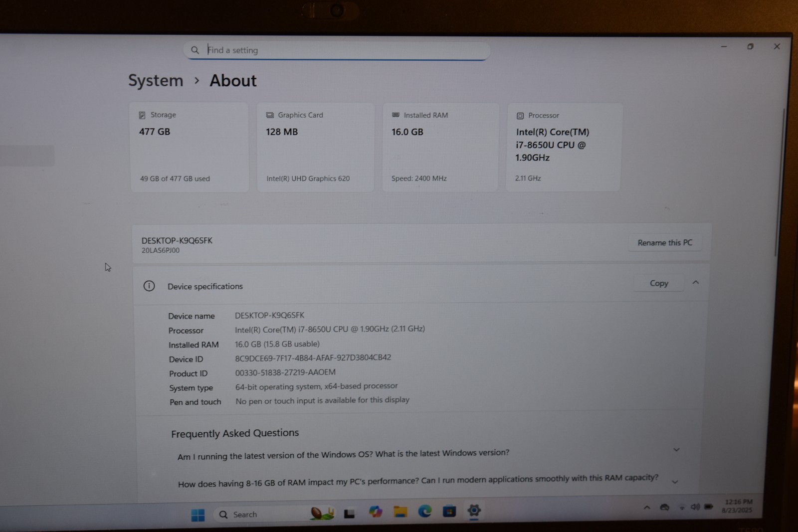Open Copilot from the taskbar

pos(375,512)
